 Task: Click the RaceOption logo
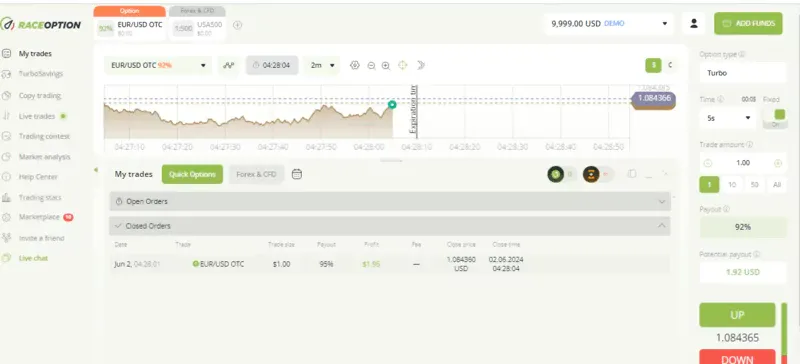[x=41, y=24]
